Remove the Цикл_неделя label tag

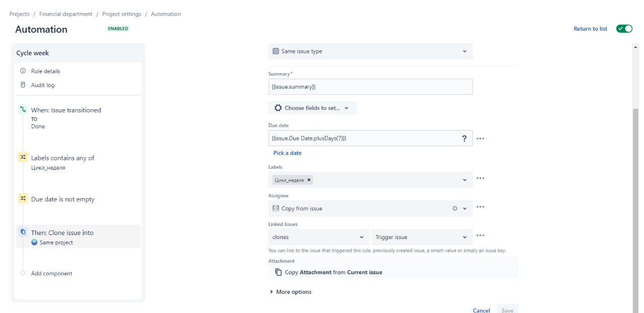(309, 180)
